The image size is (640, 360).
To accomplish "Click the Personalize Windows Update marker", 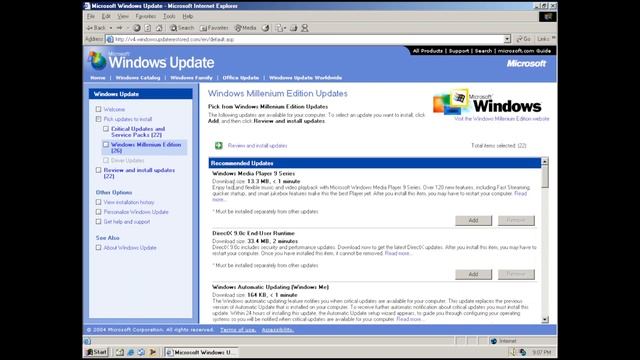I will pos(98,212).
